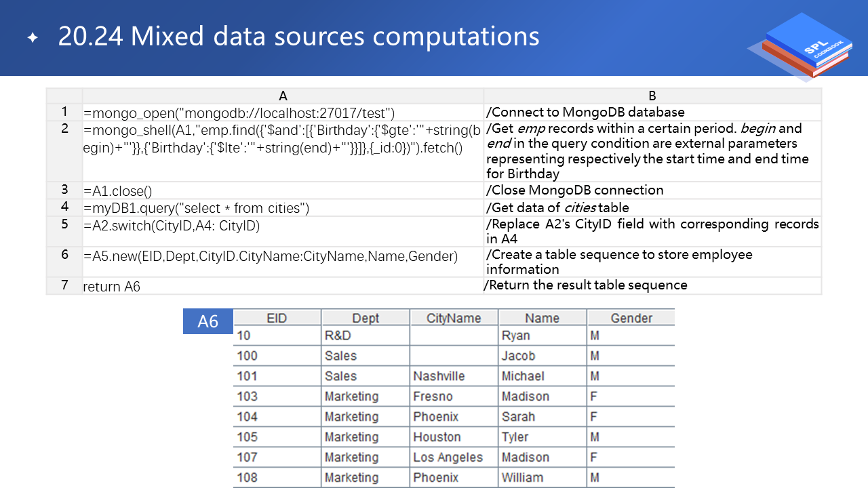The width and height of the screenshot is (868, 488).
Task: Click the EID column header
Action: pos(277,318)
